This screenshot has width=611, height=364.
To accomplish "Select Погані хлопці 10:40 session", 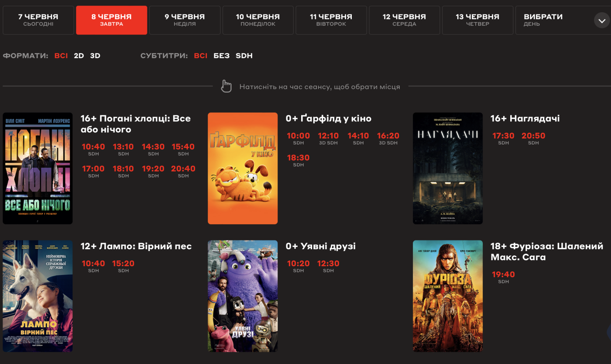I will (93, 149).
